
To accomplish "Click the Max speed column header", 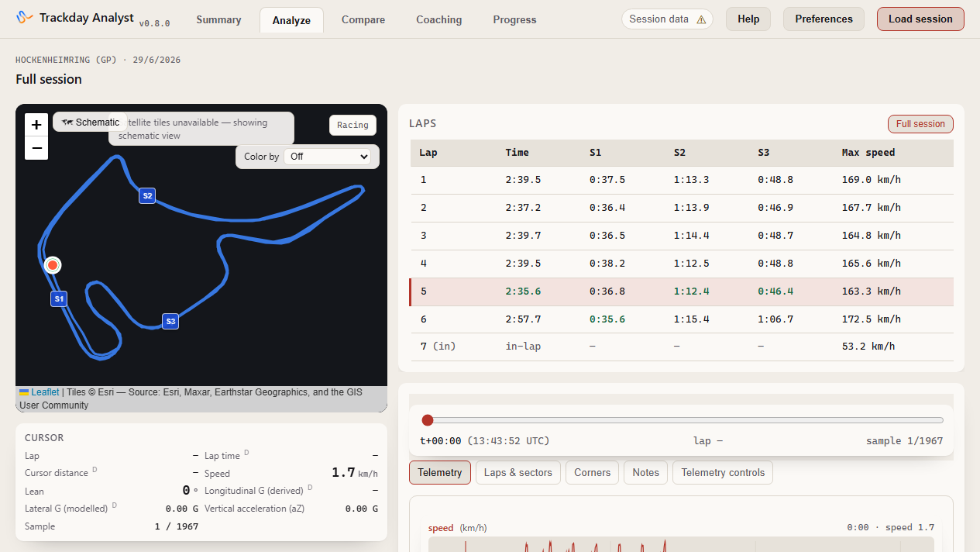I will click(x=868, y=153).
